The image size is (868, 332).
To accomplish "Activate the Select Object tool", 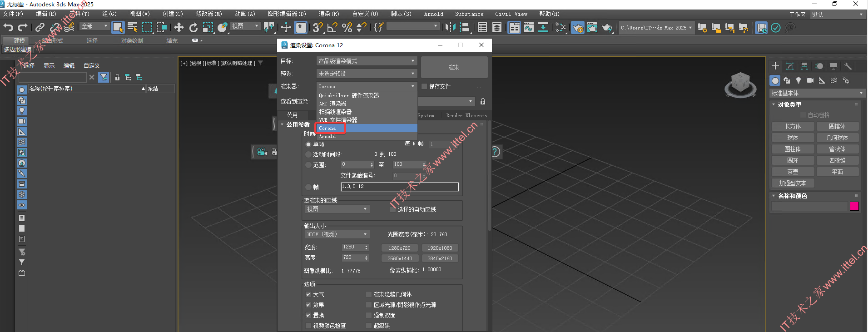I will [x=118, y=28].
